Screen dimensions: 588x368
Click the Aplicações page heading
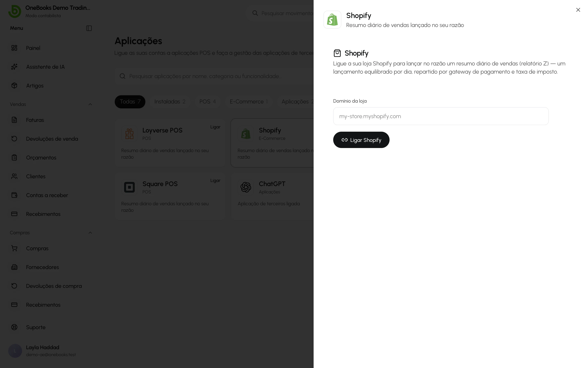(138, 41)
